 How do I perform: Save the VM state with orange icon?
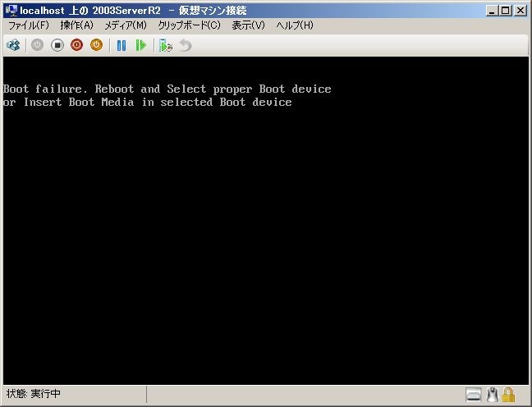click(x=96, y=45)
